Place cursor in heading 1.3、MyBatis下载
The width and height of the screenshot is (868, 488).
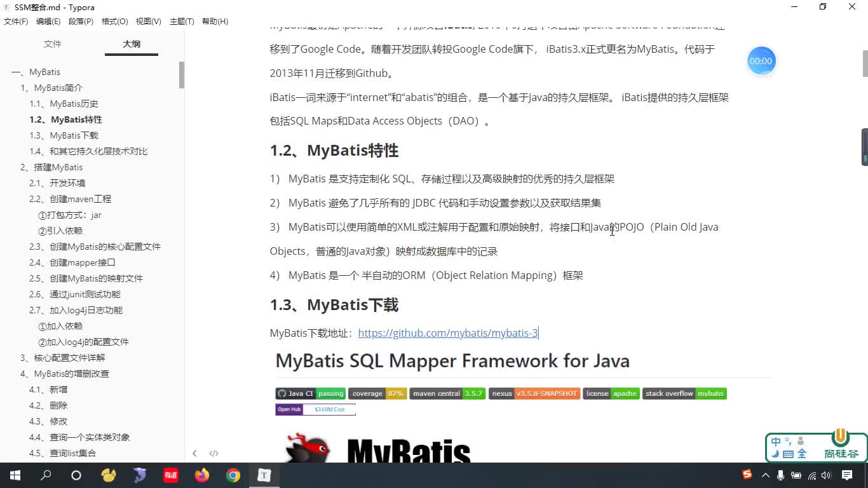tap(334, 305)
